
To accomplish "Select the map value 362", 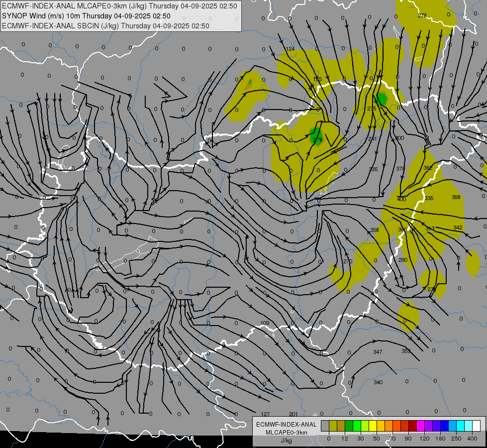I will point(428,168).
